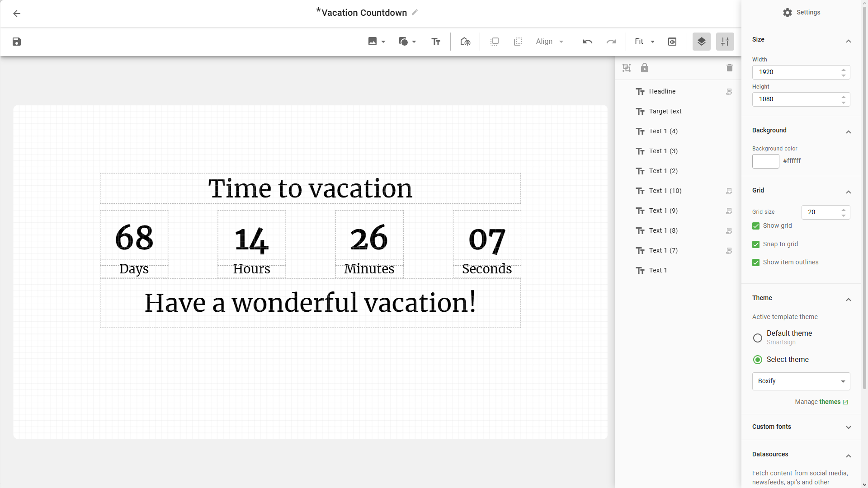
Task: Toggle the layers panel icon
Action: [x=702, y=42]
